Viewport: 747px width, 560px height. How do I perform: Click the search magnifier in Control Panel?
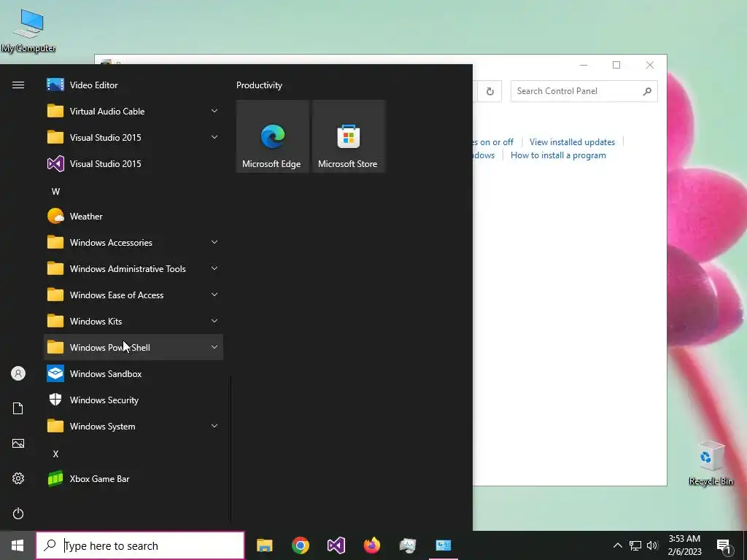coord(647,91)
